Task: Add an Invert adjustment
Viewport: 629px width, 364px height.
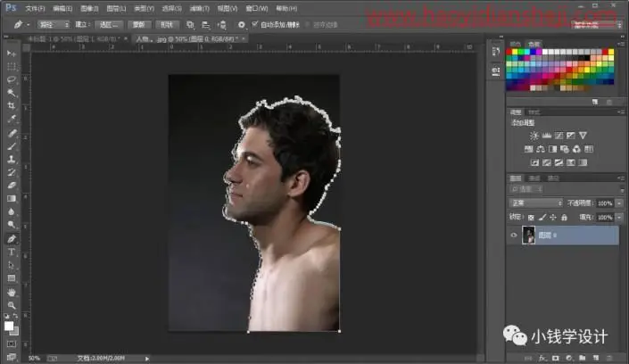Action: (534, 162)
